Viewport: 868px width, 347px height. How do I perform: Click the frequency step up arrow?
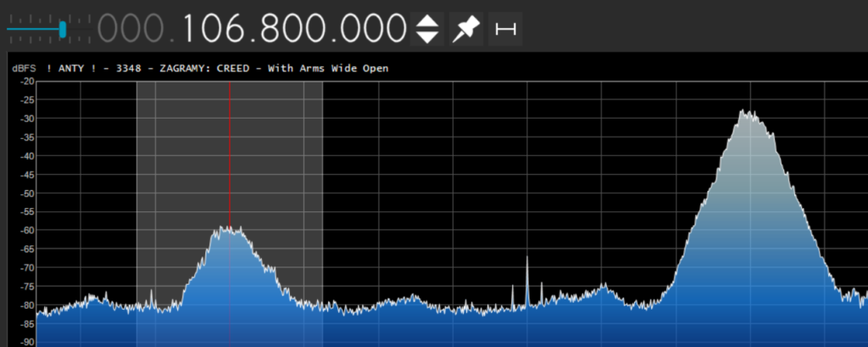(428, 21)
